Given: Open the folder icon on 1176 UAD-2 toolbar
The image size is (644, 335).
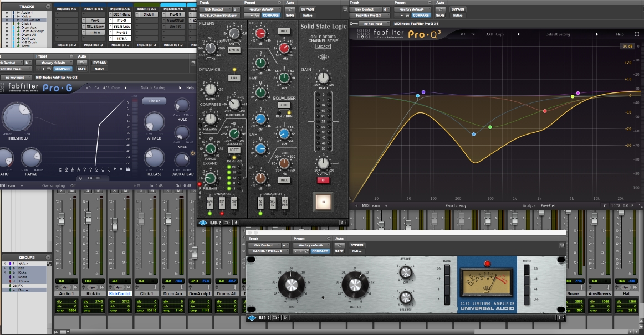Looking at the screenshot, I should pos(275,318).
